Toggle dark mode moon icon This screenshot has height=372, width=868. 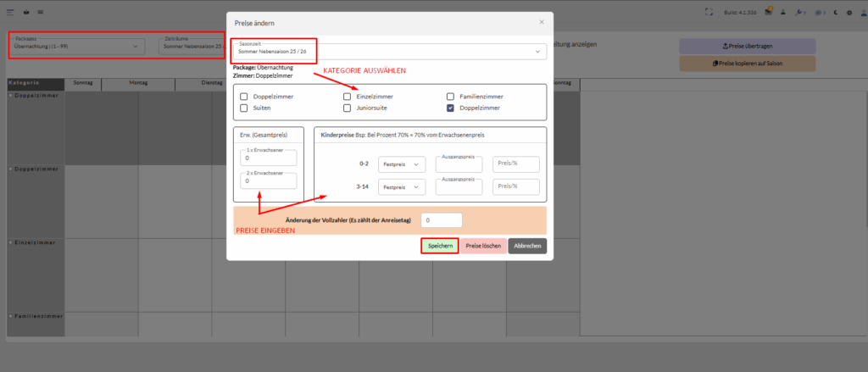point(836,13)
